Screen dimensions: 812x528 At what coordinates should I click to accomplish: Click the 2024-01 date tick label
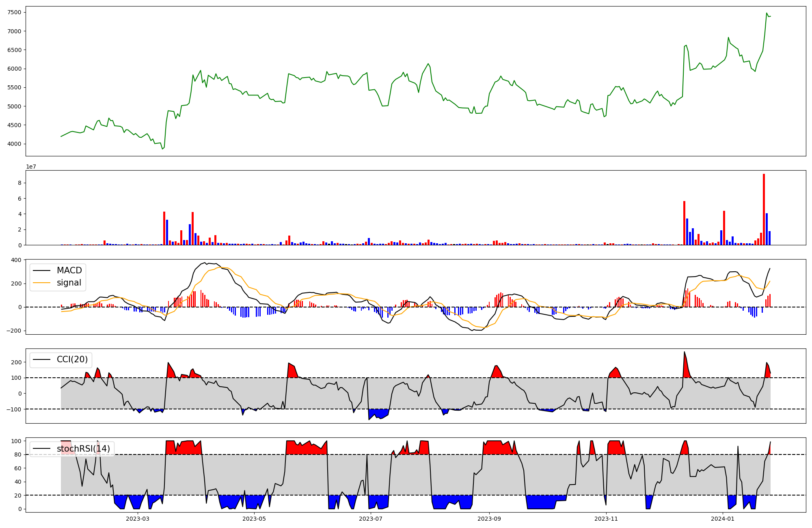(723, 519)
